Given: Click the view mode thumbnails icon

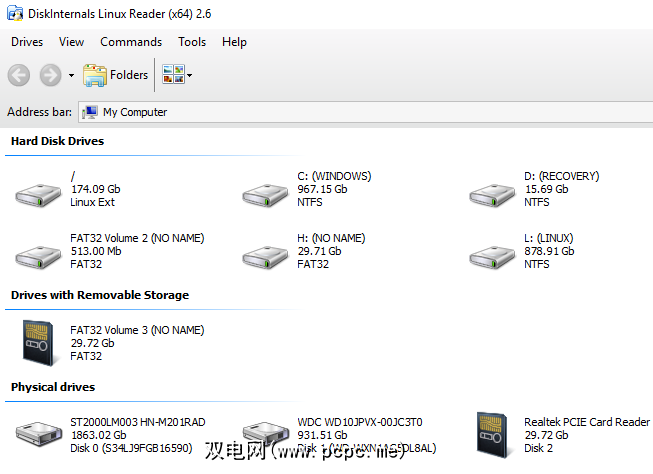Looking at the screenshot, I should 173,75.
